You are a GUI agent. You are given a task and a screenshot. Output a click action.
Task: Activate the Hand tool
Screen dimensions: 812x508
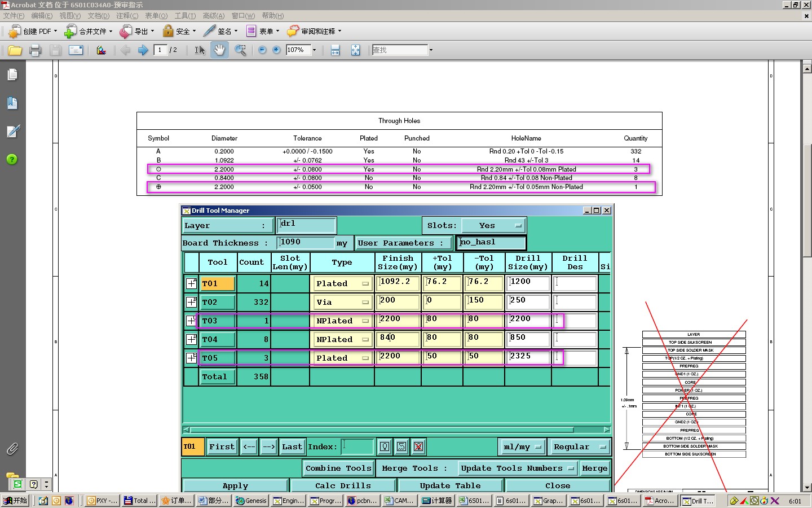coord(219,50)
